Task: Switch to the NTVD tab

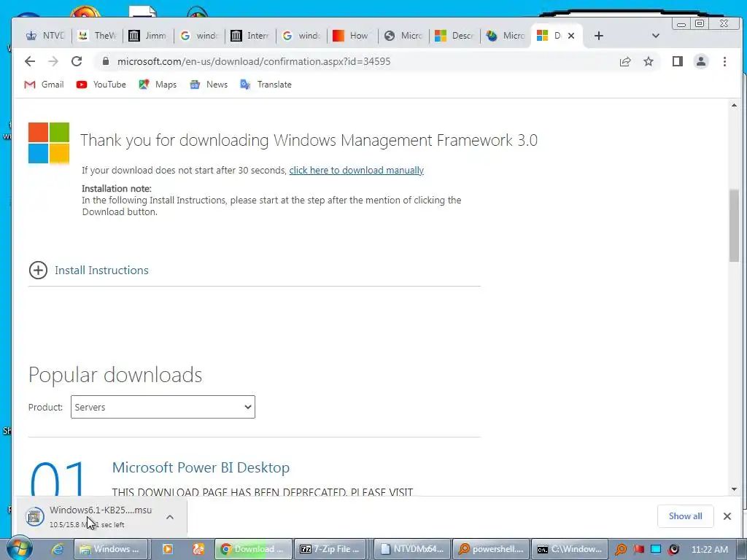Action: pos(46,36)
